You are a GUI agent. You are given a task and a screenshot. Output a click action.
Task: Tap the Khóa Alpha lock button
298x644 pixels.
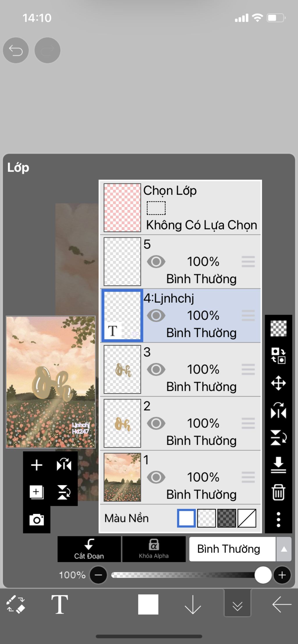click(x=154, y=549)
